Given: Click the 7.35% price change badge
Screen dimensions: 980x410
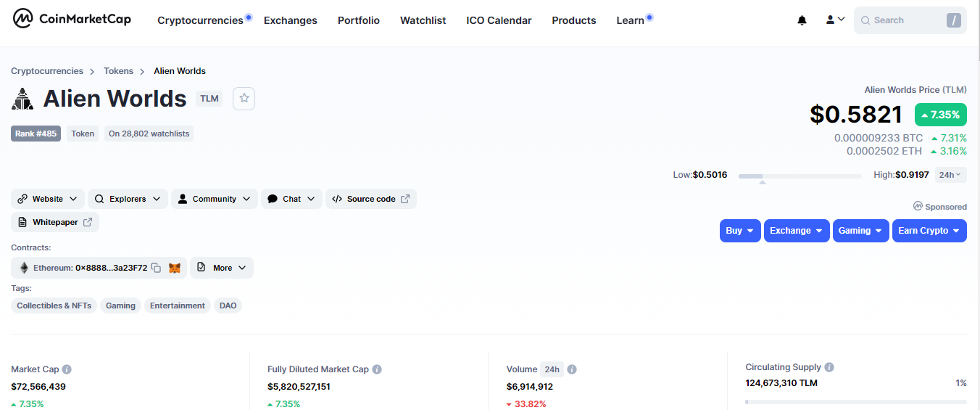Looking at the screenshot, I should pyautogui.click(x=941, y=115).
